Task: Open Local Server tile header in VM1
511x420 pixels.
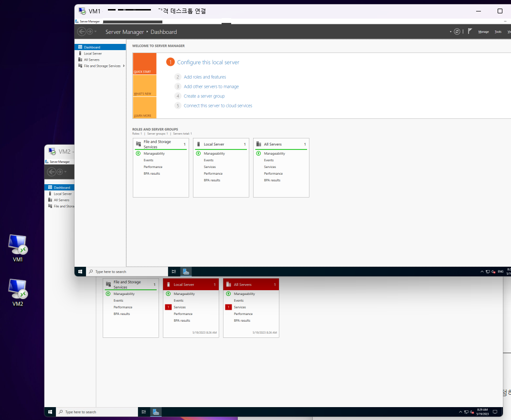Action: pyautogui.click(x=221, y=144)
